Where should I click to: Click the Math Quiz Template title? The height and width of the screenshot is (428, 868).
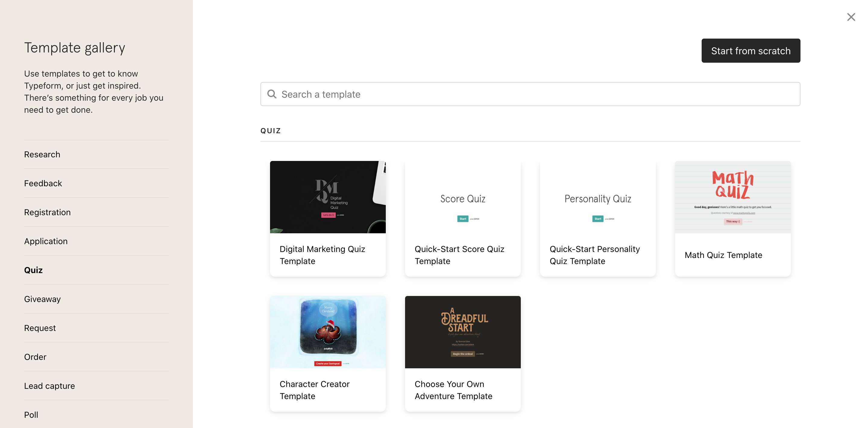pyautogui.click(x=723, y=255)
